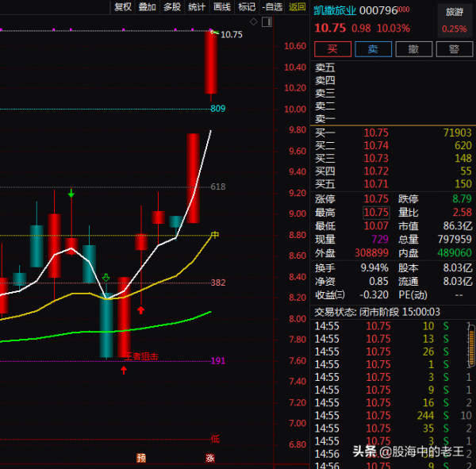476x469 pixels.
Task: Click the 191 Fibonacci level label
Action: tap(218, 360)
